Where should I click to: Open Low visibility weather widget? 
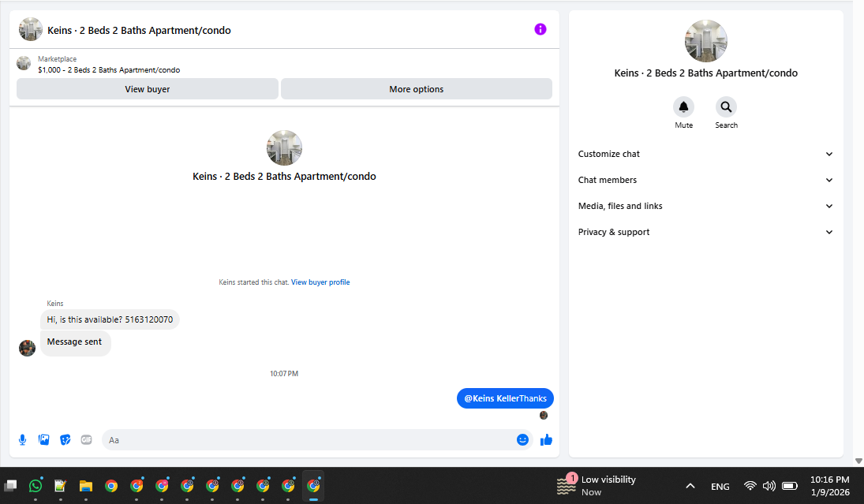pos(597,485)
